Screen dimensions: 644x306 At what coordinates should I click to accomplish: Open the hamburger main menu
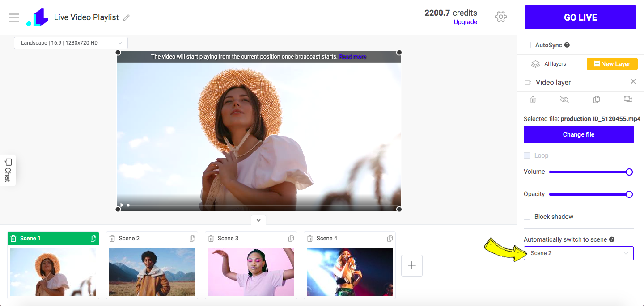tap(14, 17)
